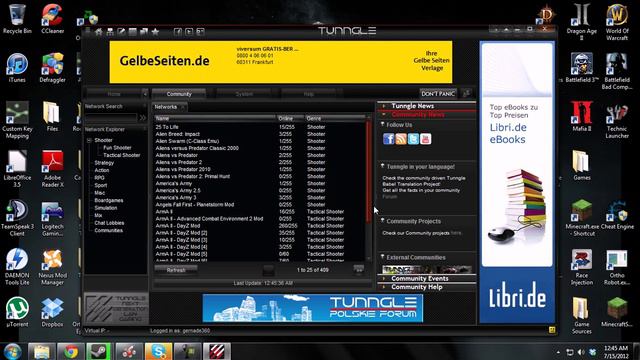The image size is (640, 360).
Task: Select Chat Lobbies in Network Explorer
Action: click(x=109, y=223)
